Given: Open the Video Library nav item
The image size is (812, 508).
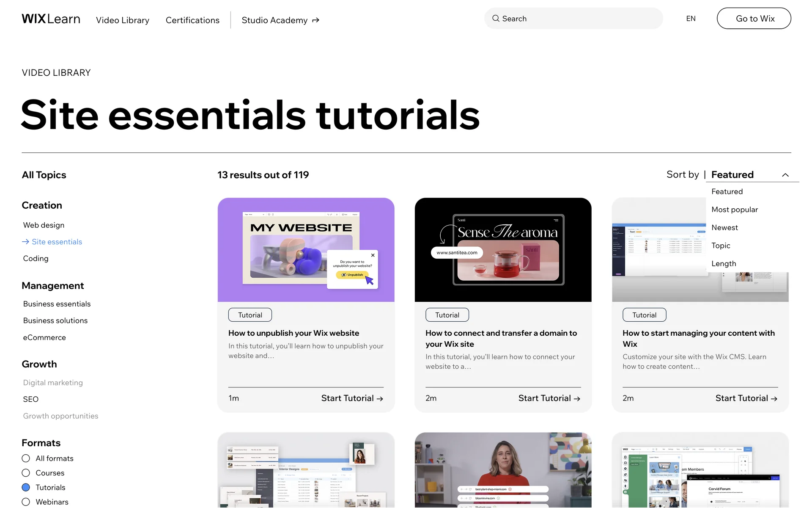Looking at the screenshot, I should point(123,20).
